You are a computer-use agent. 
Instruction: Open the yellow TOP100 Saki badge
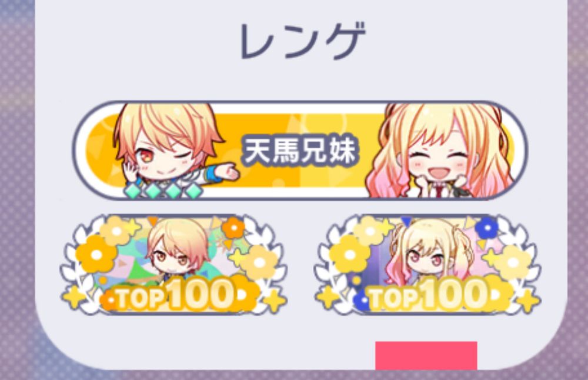427,265
